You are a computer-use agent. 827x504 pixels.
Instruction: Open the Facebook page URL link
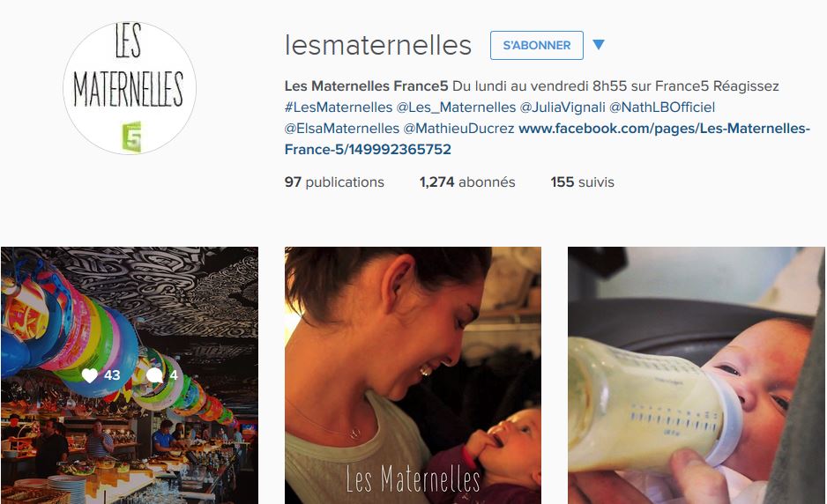click(x=547, y=138)
